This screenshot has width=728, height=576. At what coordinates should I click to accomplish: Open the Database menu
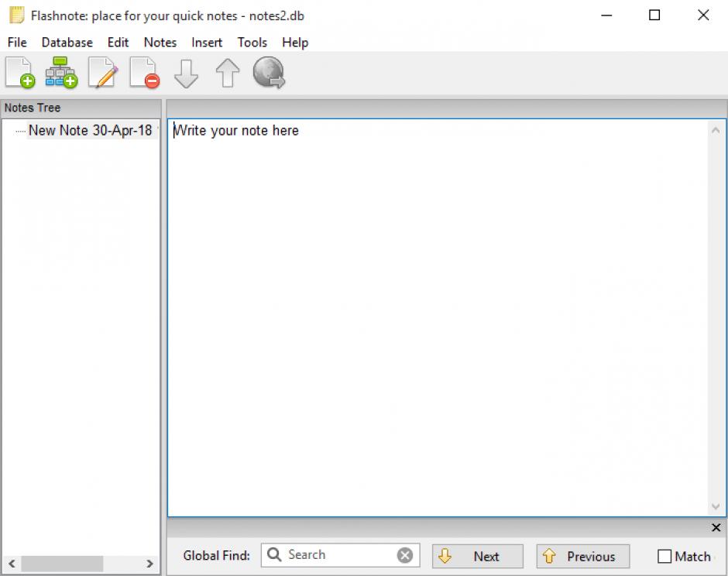[x=67, y=43]
